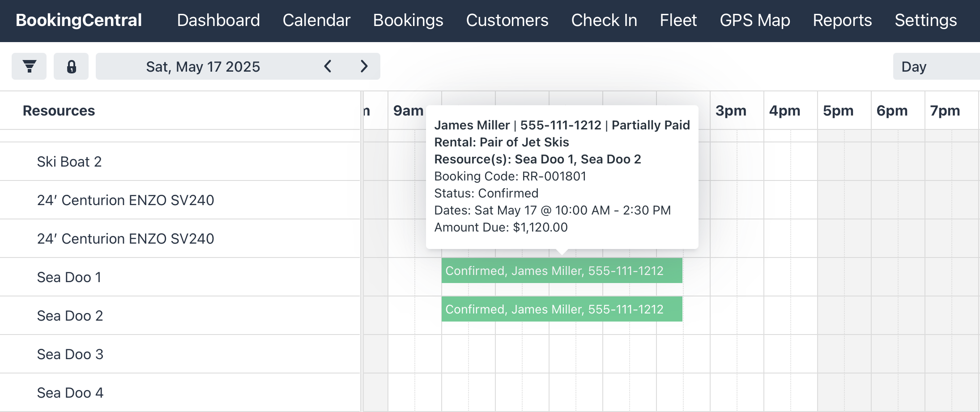Click the 6pm time header
The image size is (980, 412).
point(892,111)
